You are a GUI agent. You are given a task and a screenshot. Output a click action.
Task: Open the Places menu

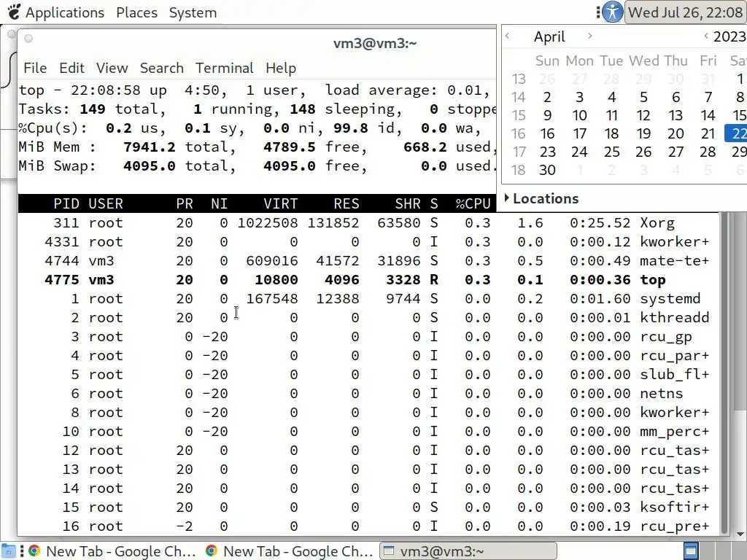[x=136, y=12]
